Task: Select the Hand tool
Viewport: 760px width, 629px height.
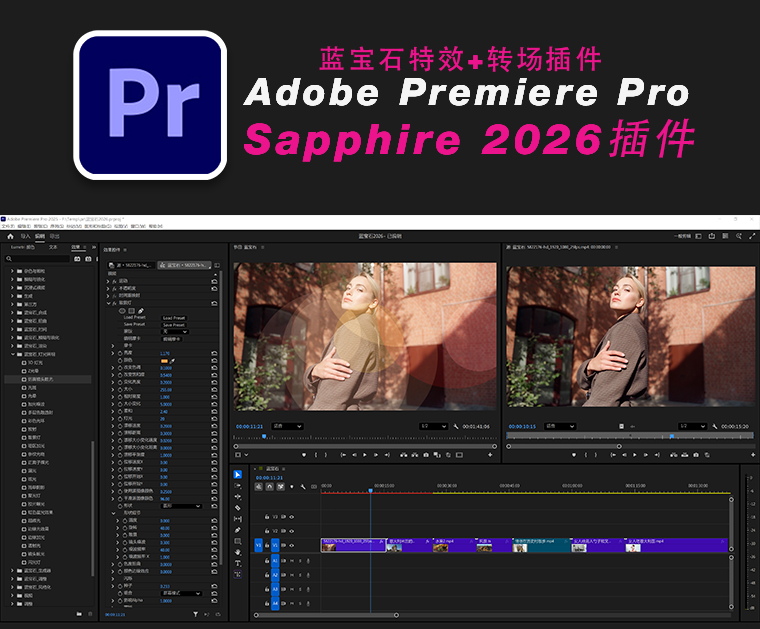Action: pyautogui.click(x=238, y=552)
